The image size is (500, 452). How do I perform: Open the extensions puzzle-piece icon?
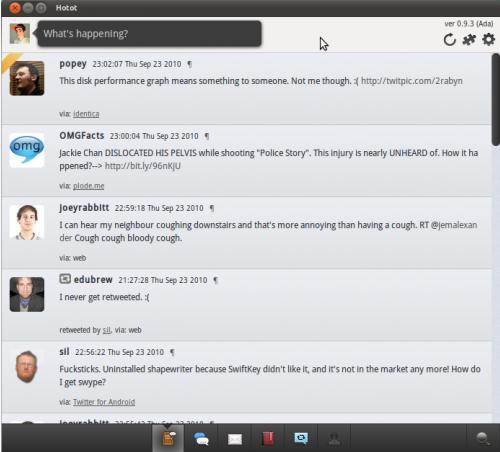469,40
